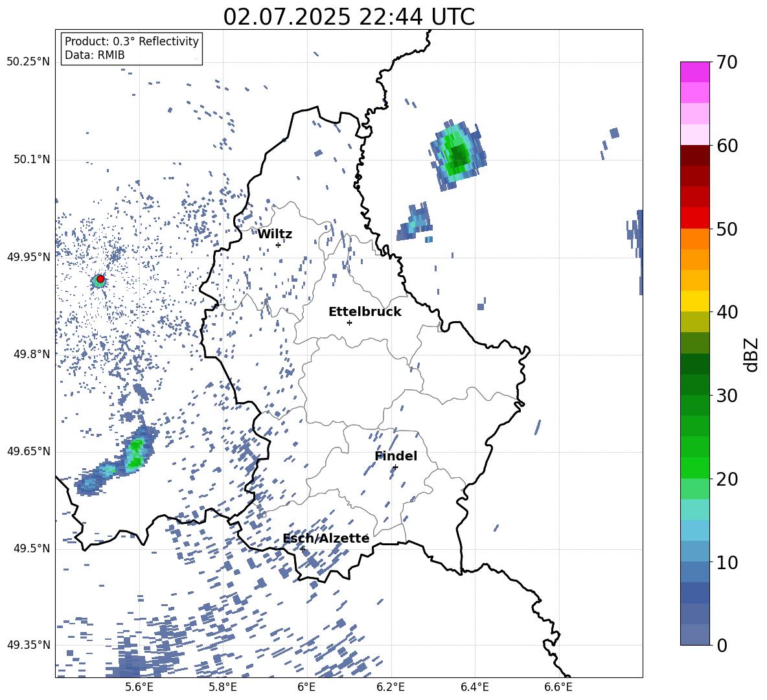Click the 49.5°N latitude label

point(31,548)
